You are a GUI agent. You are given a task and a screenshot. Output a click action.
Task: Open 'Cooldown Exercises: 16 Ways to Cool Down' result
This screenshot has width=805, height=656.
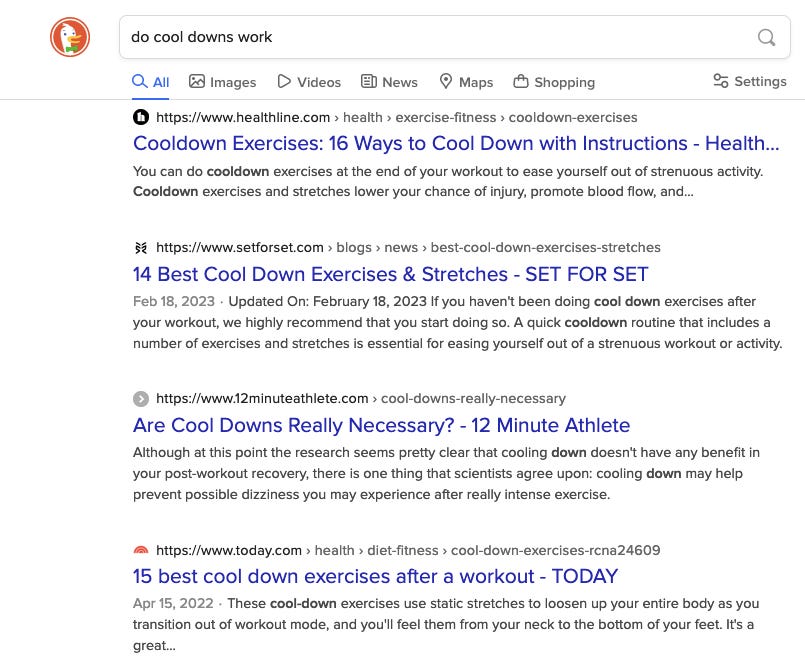[456, 143]
